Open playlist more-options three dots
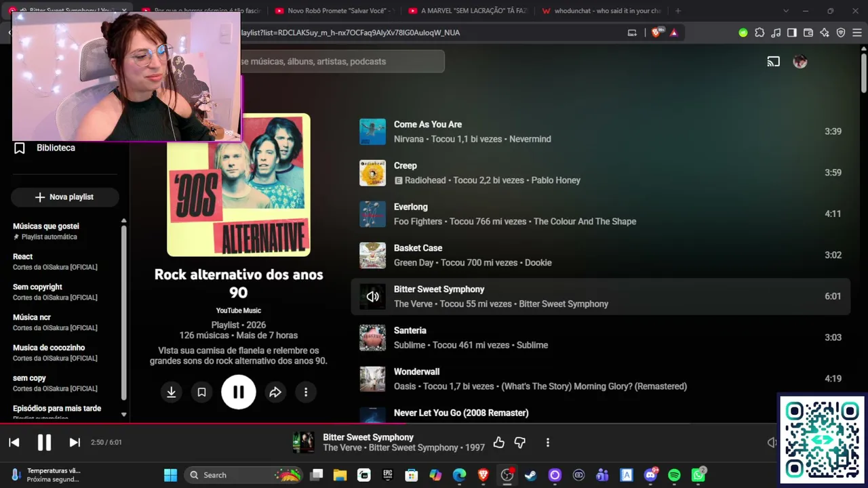 pos(306,392)
